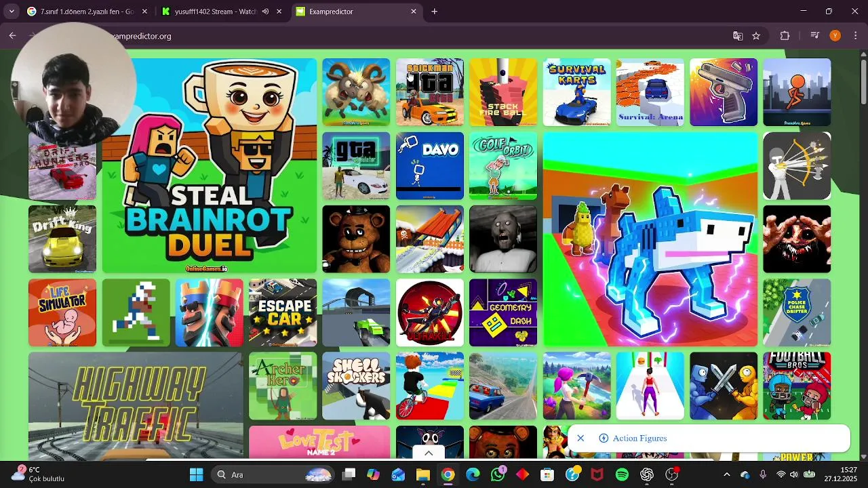Open the Geometry Dash game tile
The image size is (868, 488).
(x=503, y=312)
